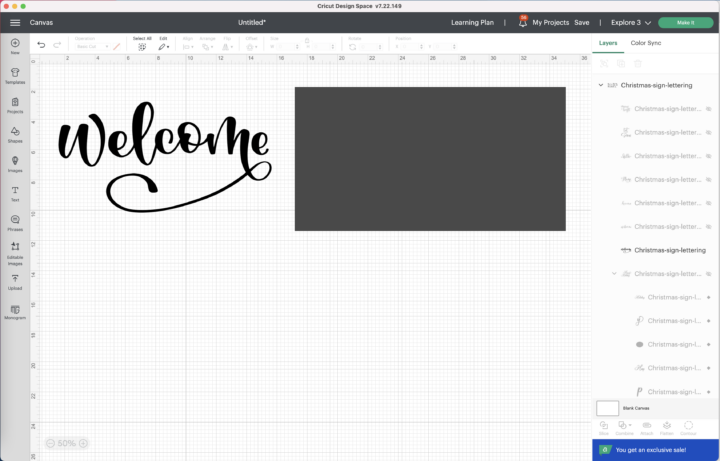Click the green Make It button

point(686,22)
